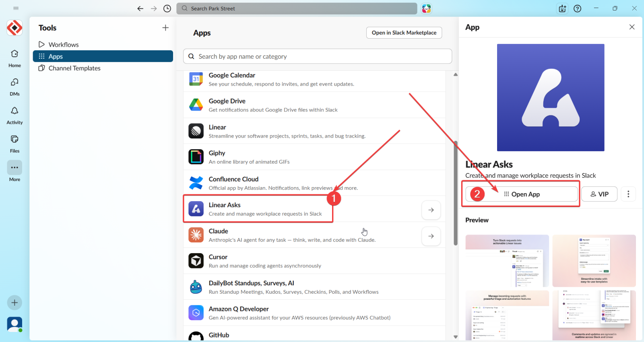This screenshot has height=342, width=644.
Task: Click the Google Calendar app icon
Action: point(196,79)
